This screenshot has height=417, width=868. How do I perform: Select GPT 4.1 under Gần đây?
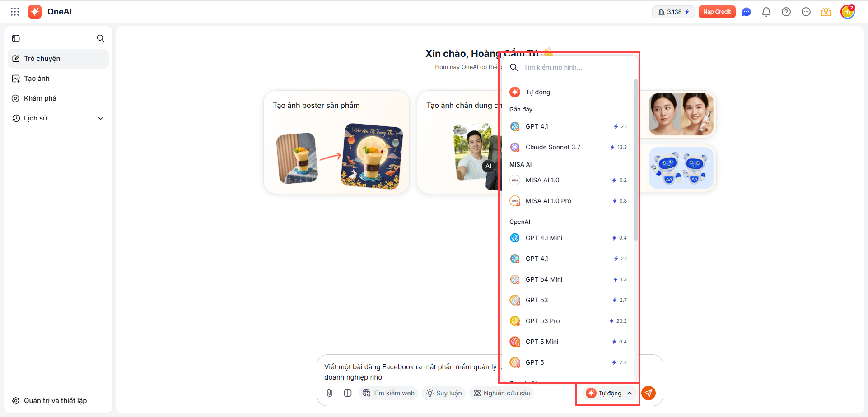568,126
